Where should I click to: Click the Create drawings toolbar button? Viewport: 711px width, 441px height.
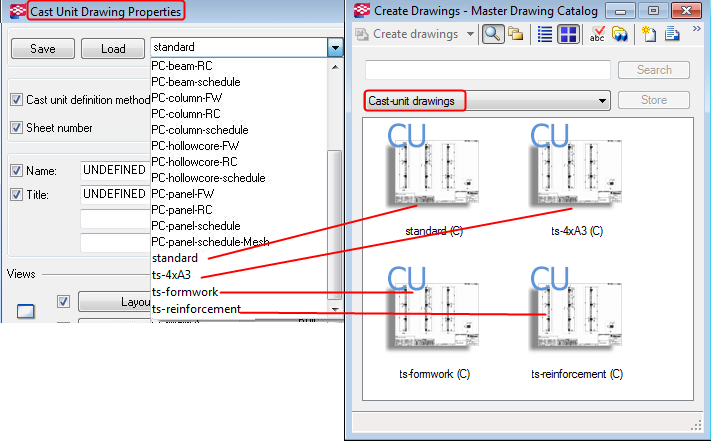click(415, 34)
